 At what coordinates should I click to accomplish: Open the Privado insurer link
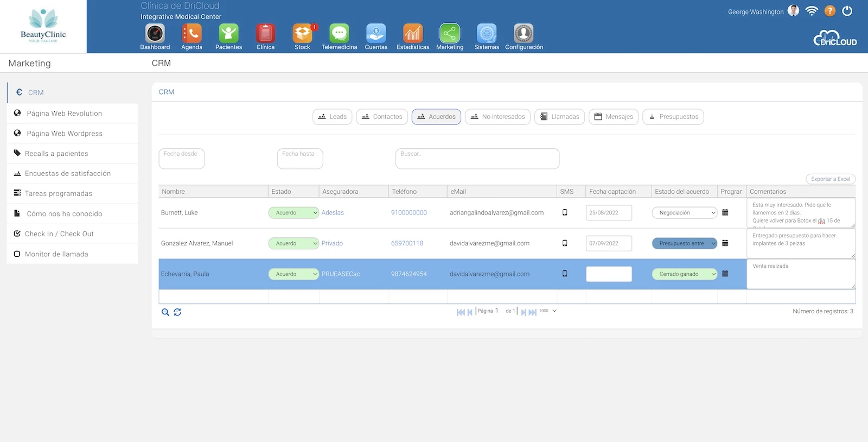[332, 243]
